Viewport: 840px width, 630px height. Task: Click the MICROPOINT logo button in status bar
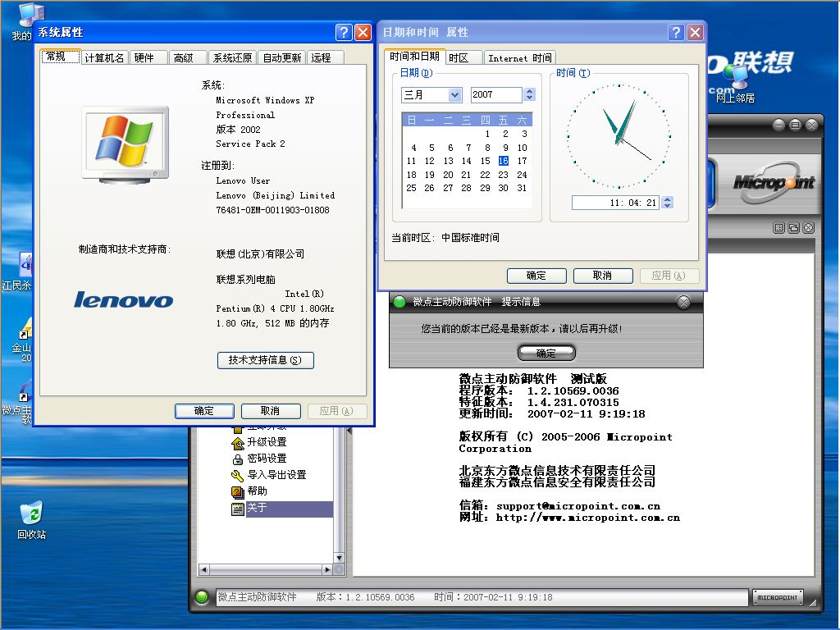pyautogui.click(x=778, y=597)
